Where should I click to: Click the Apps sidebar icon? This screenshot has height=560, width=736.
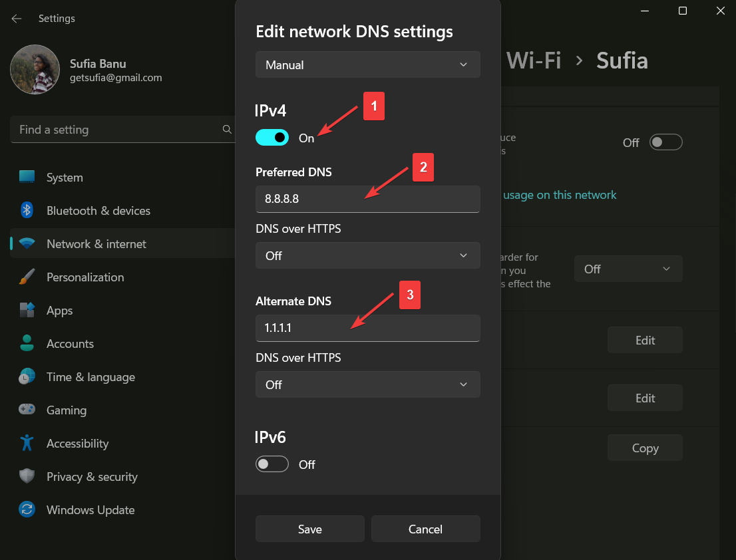coord(27,310)
